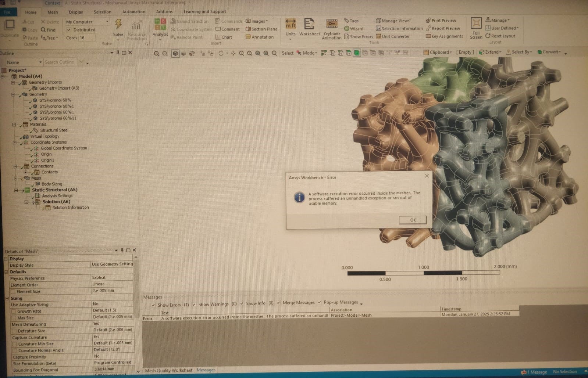Screen dimensions: 588x378
Task: Click the Clipboard button in graphics toolbar
Action: (x=438, y=52)
